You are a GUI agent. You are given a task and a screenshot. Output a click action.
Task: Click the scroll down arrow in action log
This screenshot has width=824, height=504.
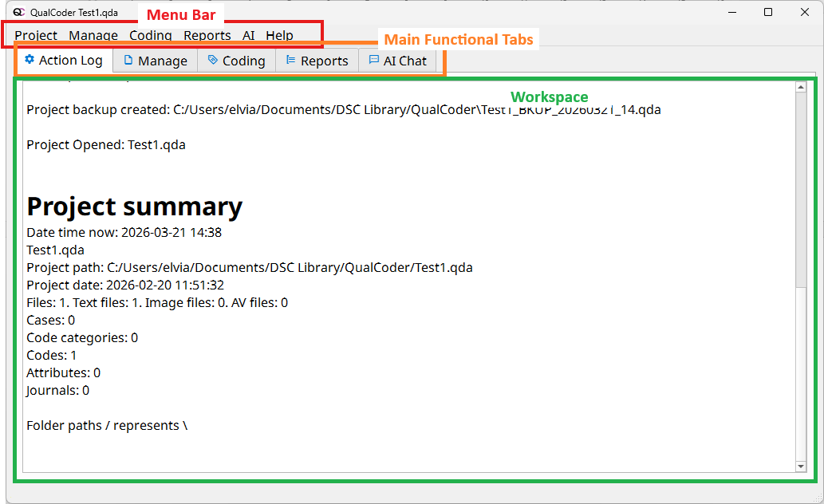[x=801, y=466]
